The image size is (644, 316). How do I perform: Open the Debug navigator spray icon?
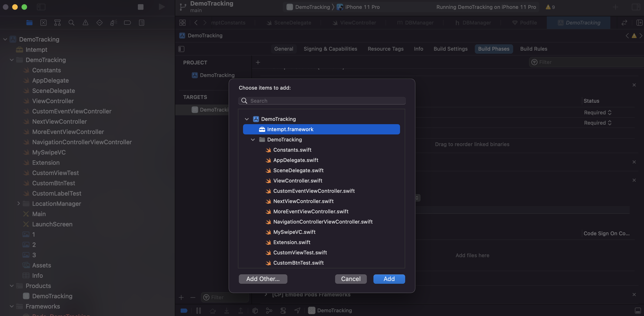(113, 23)
